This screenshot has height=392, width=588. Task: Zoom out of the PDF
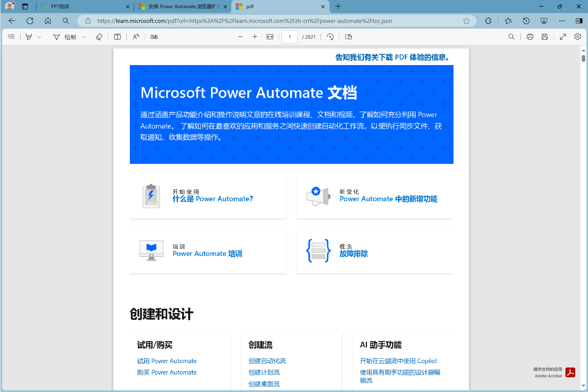tap(240, 37)
